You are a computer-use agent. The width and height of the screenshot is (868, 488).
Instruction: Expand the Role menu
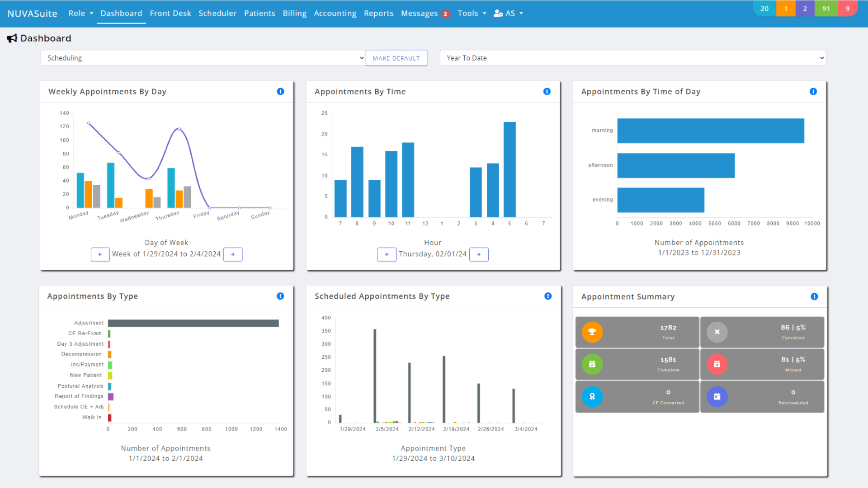[x=81, y=14]
